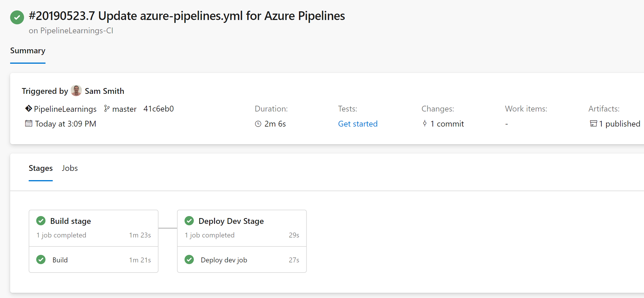Click the commit icon beside 1 commit
Viewport: 644px width, 298px height.
click(x=425, y=124)
